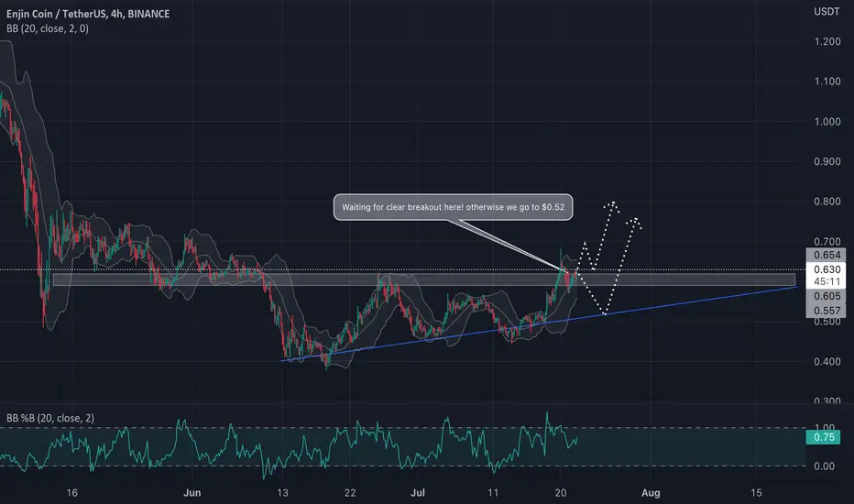The height and width of the screenshot is (504, 854).
Task: Click the 0.75 %B value label
Action: pyautogui.click(x=824, y=437)
